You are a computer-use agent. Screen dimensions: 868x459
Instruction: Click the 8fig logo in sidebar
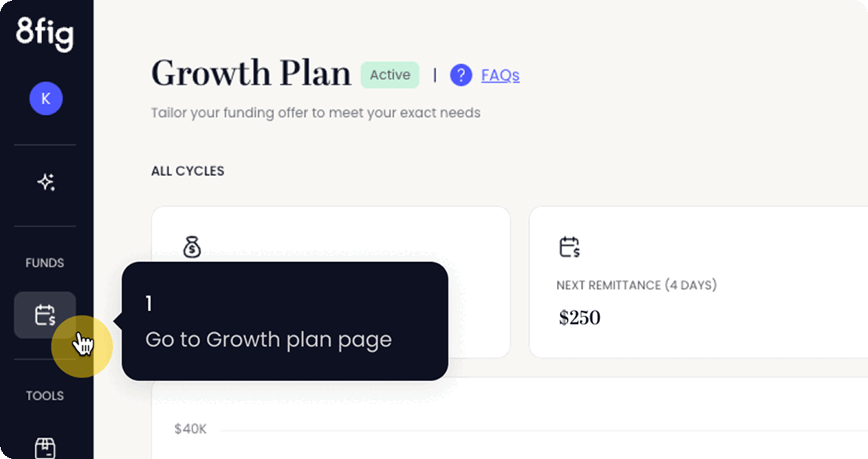tap(45, 34)
